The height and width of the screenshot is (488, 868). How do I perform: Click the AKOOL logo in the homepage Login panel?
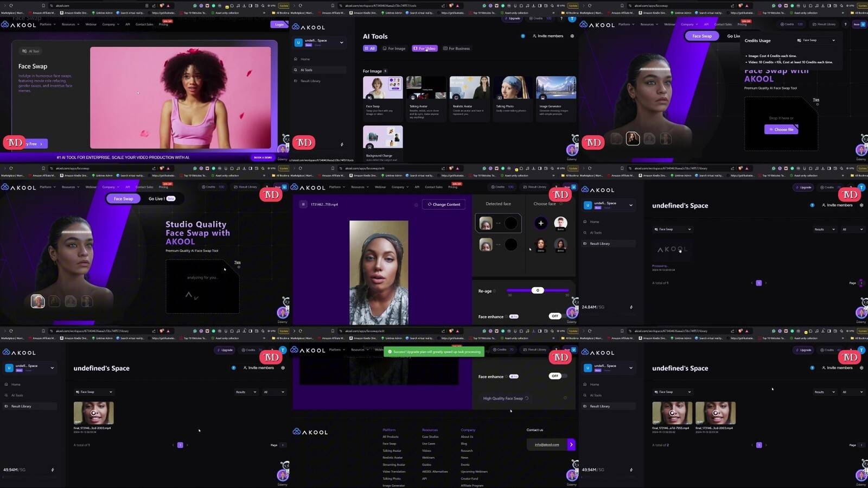(18, 24)
